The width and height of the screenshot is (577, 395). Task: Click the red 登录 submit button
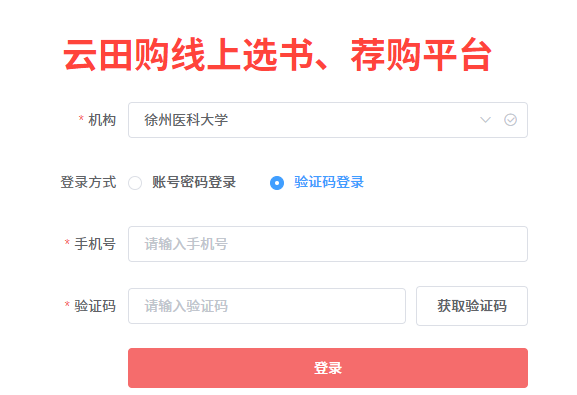click(x=328, y=368)
